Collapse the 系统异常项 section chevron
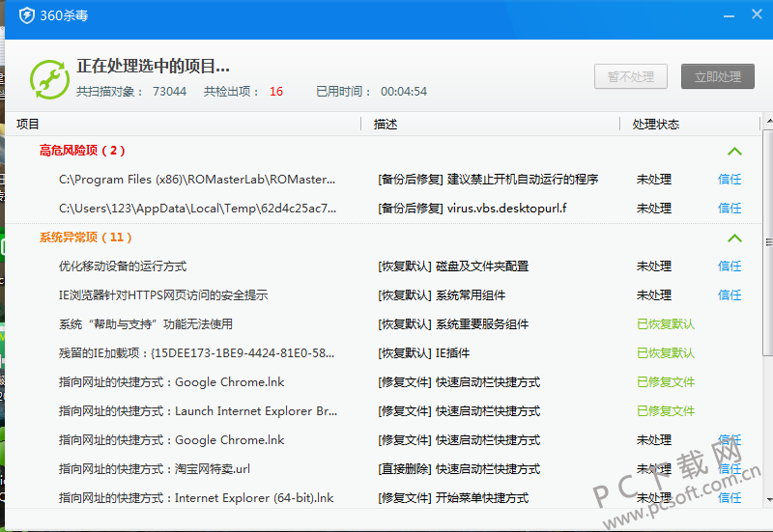This screenshot has height=532, width=773. 734,238
